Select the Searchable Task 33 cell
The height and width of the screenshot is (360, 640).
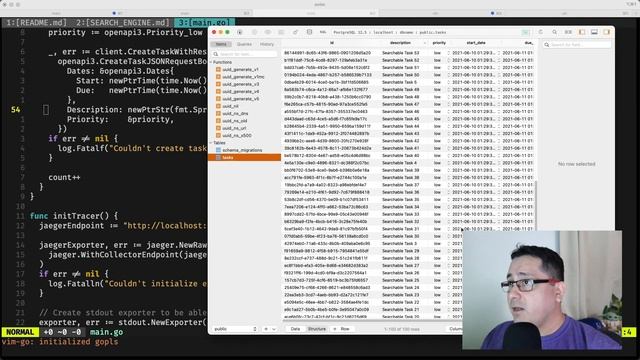pos(400,214)
